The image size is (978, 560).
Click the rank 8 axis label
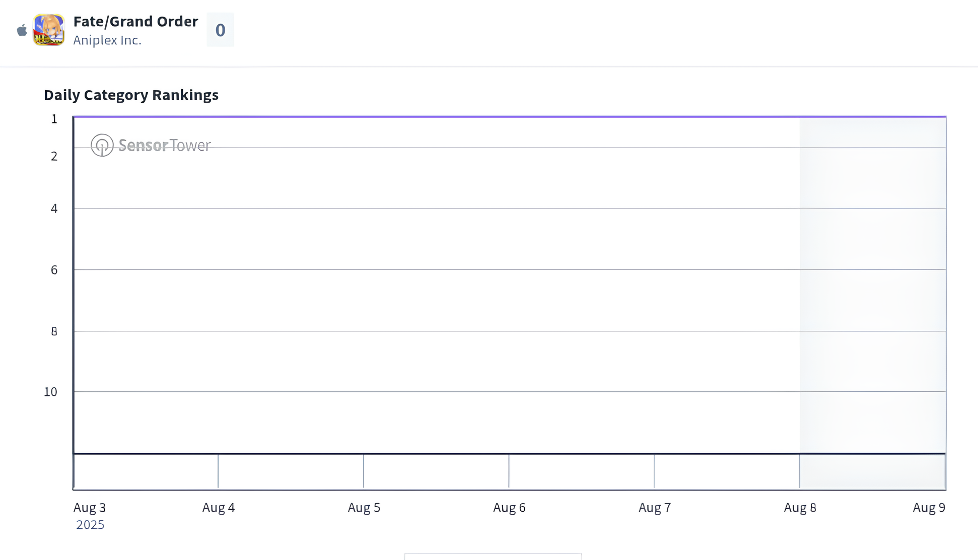(54, 331)
